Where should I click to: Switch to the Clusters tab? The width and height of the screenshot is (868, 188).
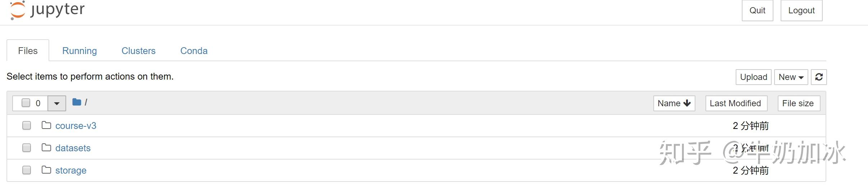point(138,51)
